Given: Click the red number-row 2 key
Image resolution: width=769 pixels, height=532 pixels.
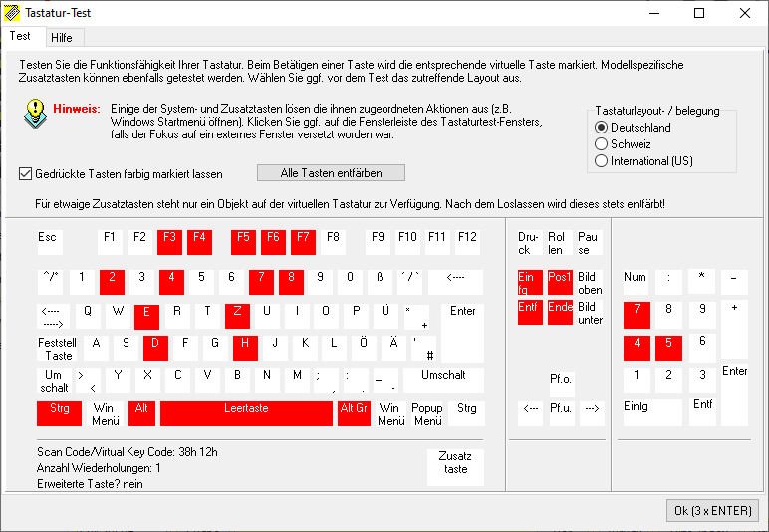Looking at the screenshot, I should point(112,282).
